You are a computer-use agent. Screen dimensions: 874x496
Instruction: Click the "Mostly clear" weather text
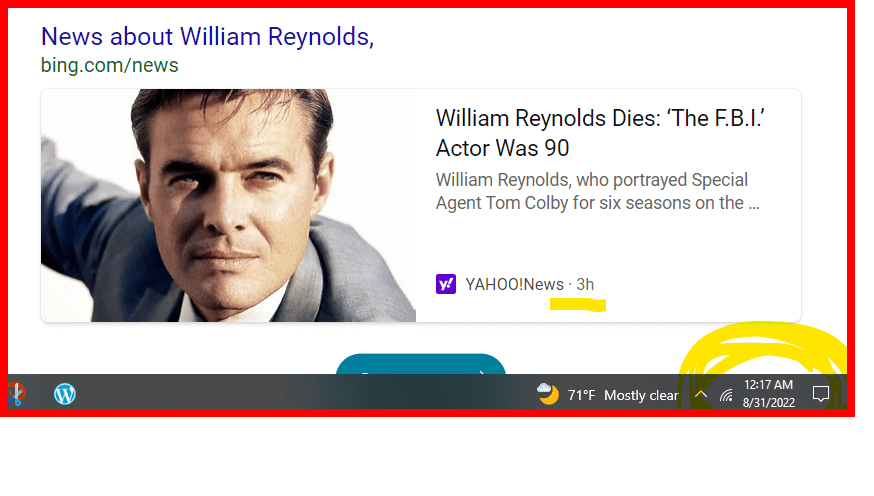(x=641, y=395)
